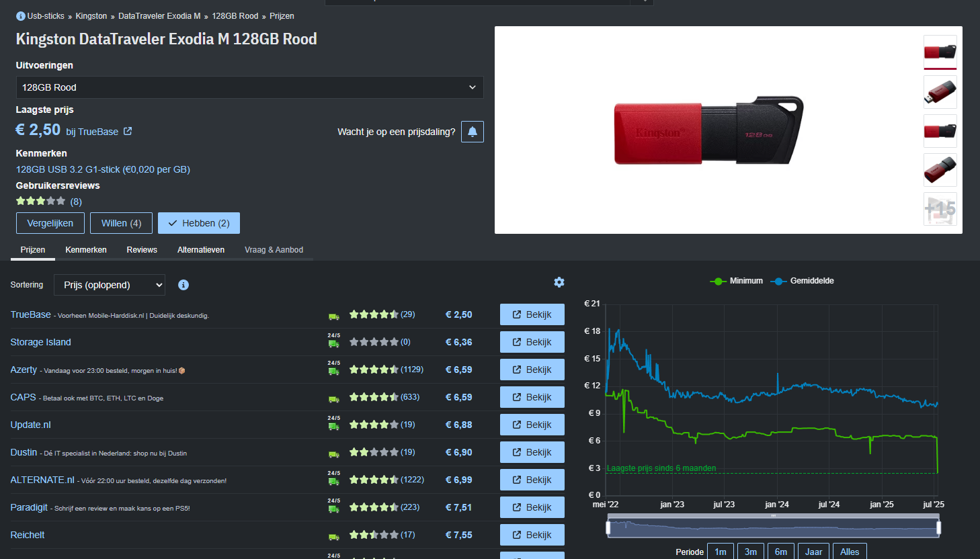980x559 pixels.
Task: Click the right handle of the chart range slider
Action: tap(938, 528)
